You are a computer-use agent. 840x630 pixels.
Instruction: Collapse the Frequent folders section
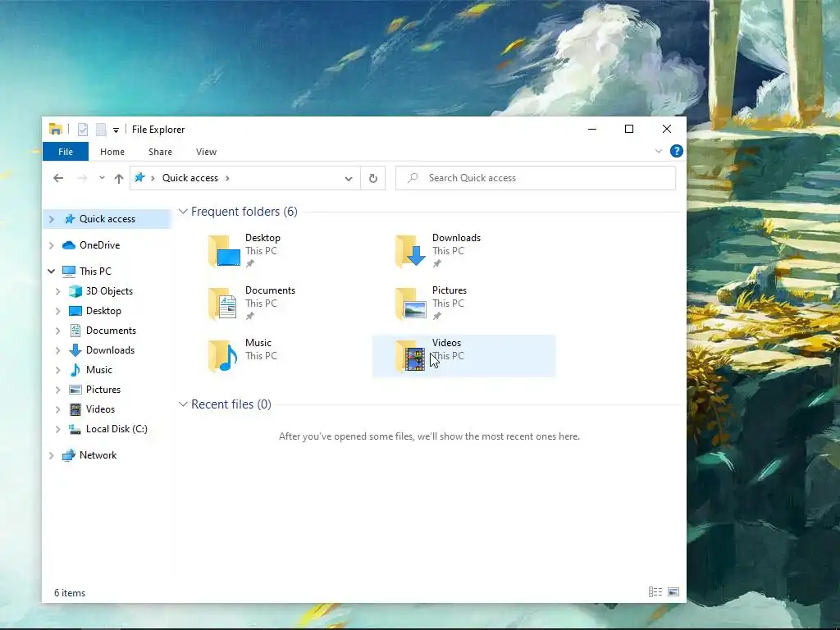point(183,212)
